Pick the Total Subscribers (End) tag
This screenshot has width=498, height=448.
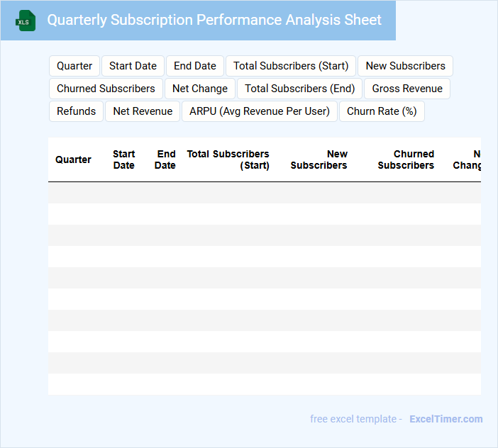[x=300, y=89]
